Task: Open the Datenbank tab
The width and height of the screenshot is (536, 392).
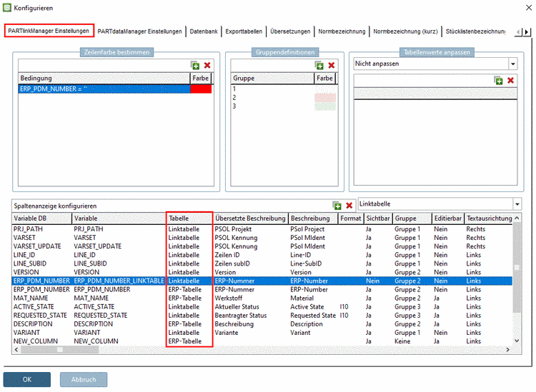Action: pyautogui.click(x=204, y=31)
